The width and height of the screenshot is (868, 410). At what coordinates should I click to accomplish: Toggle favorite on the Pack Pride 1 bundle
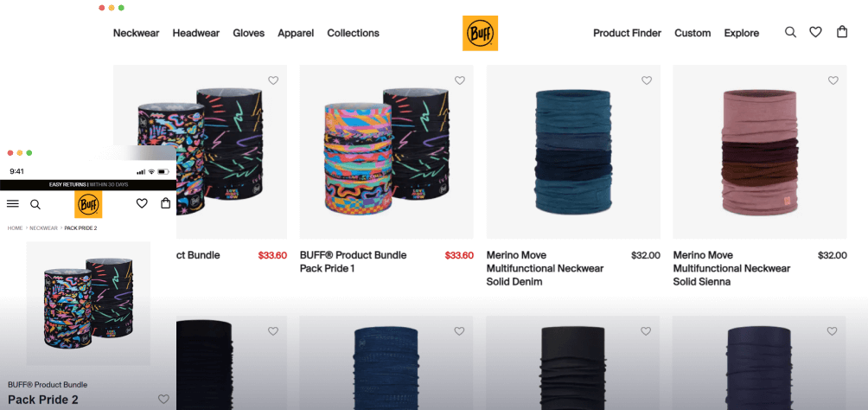click(x=459, y=80)
